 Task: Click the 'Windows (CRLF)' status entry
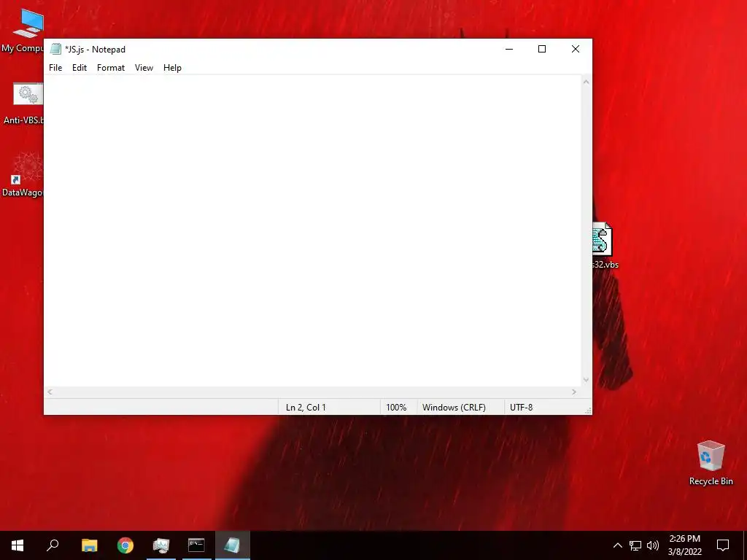[454, 408]
